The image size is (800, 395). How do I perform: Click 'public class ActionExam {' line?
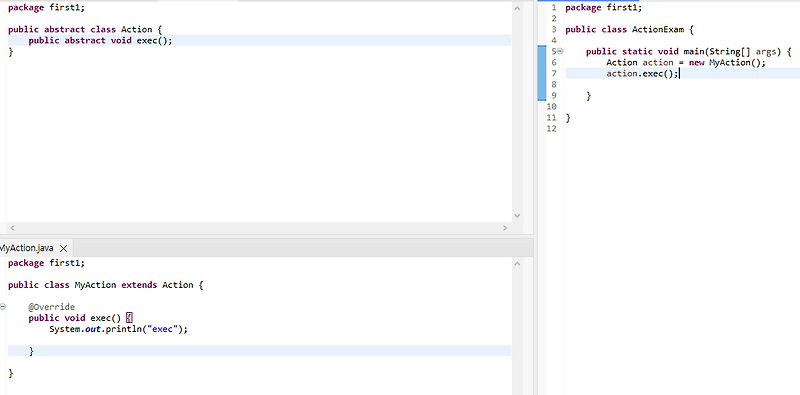629,30
